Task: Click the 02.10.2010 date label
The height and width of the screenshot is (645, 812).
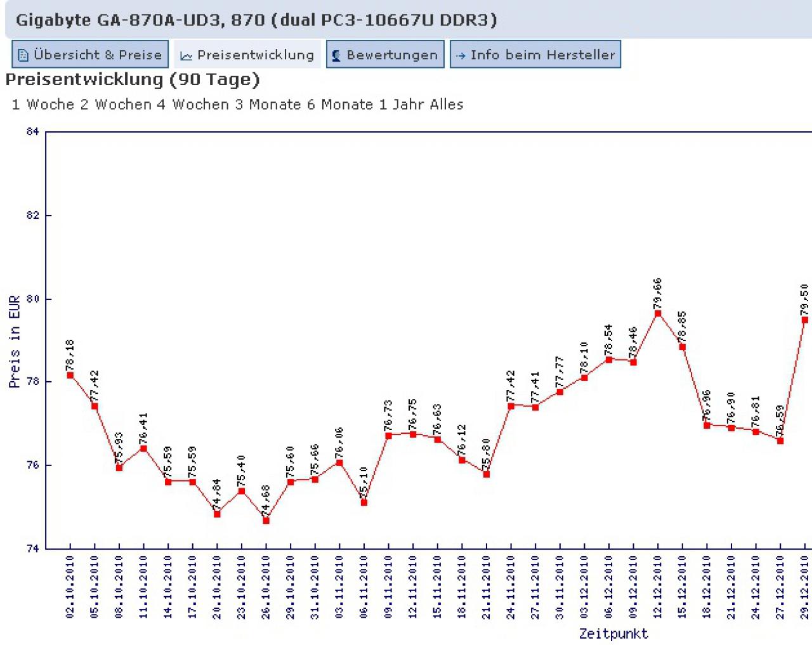Action: (x=70, y=587)
